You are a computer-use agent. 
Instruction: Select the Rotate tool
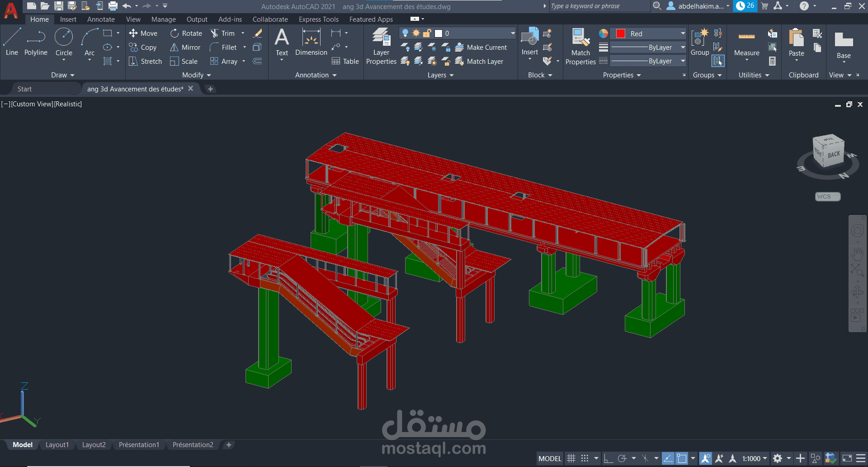[186, 33]
